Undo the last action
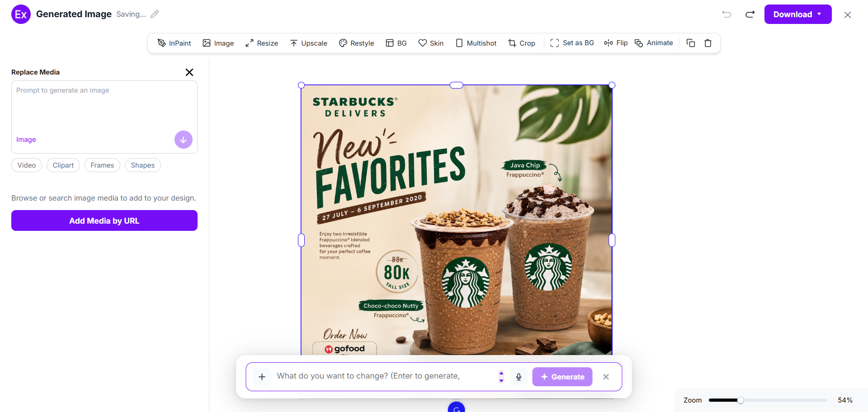The height and width of the screenshot is (412, 868). point(726,14)
